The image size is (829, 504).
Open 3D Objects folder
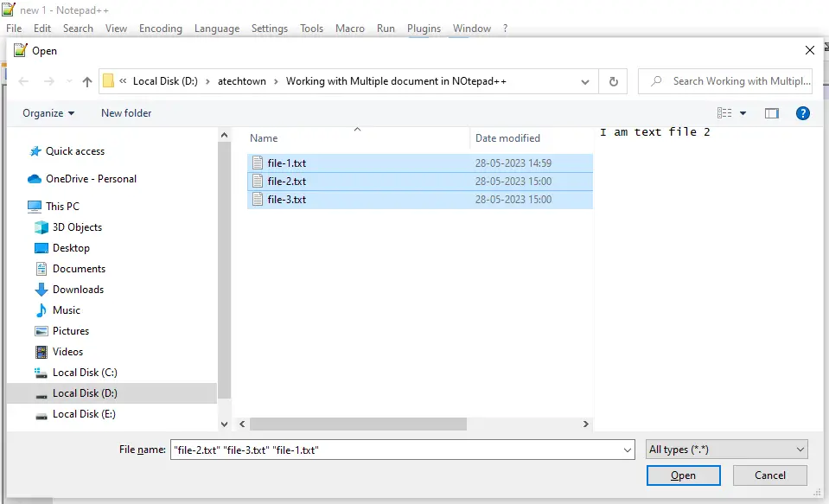point(77,227)
